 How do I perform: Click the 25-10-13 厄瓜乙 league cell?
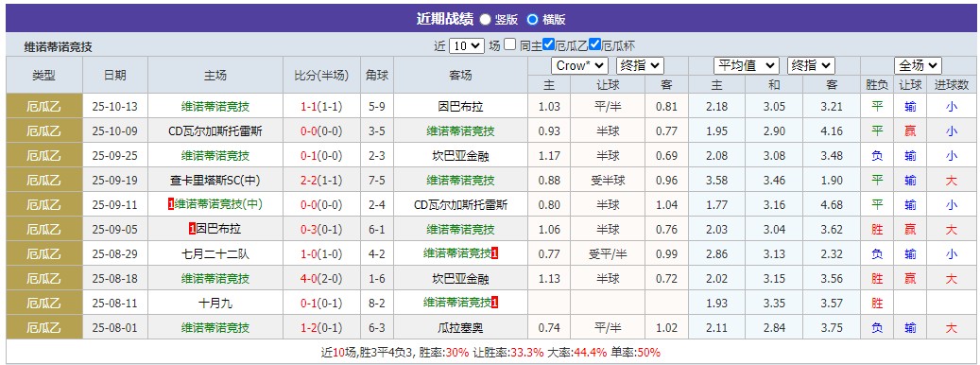pyautogui.click(x=44, y=106)
